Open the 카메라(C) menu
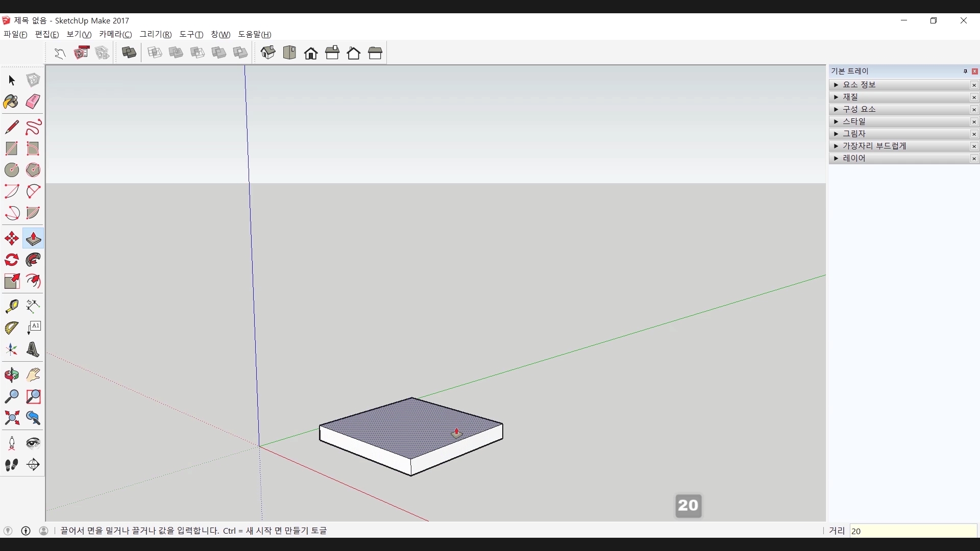The width and height of the screenshot is (980, 551). pos(115,34)
